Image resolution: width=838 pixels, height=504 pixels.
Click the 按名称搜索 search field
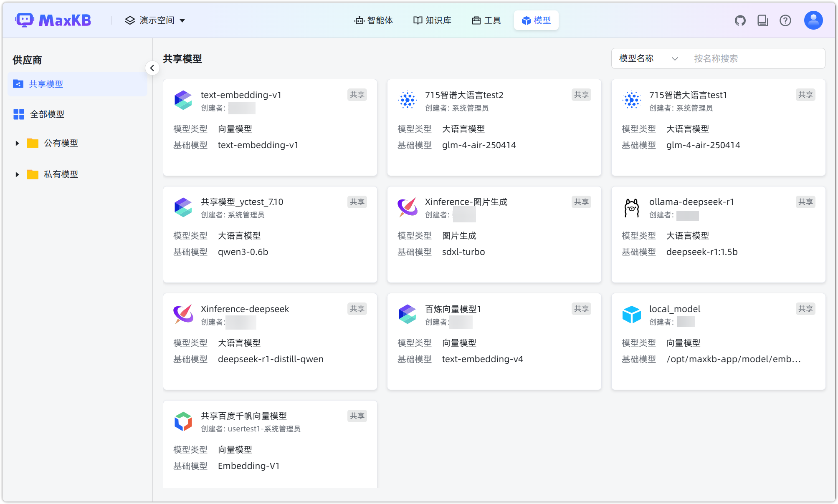(x=756, y=58)
